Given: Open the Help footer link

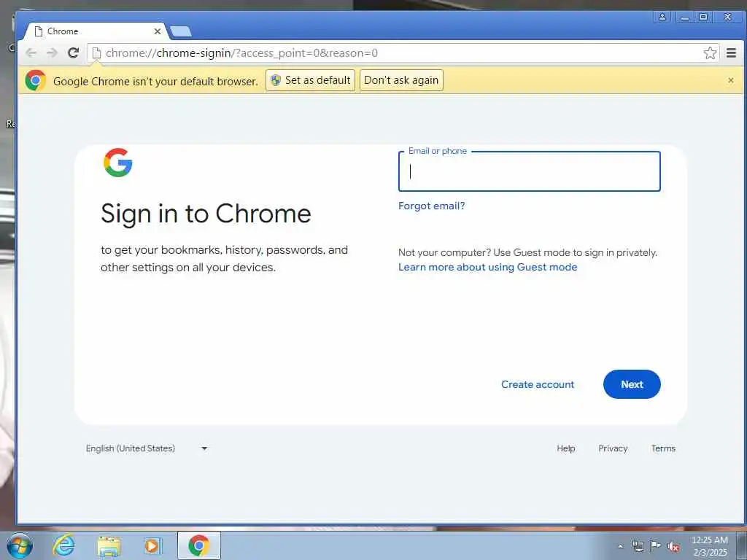Looking at the screenshot, I should pyautogui.click(x=566, y=448).
